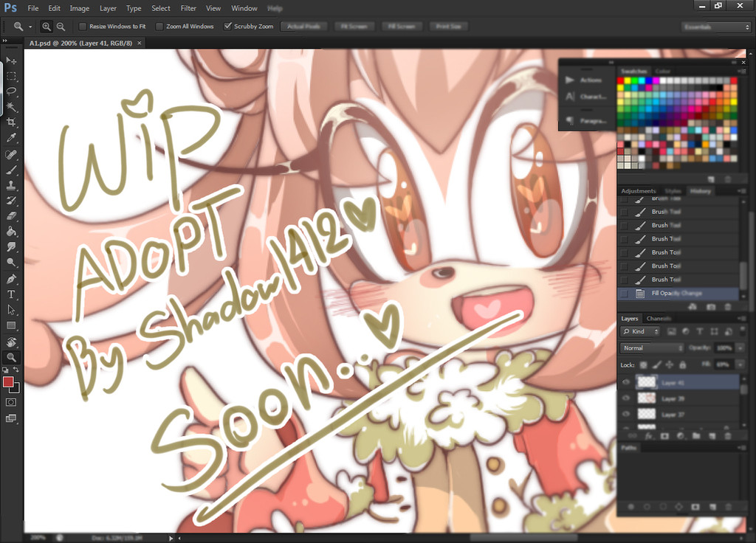The height and width of the screenshot is (543, 756).
Task: Select the Crop tool
Action: point(11,122)
